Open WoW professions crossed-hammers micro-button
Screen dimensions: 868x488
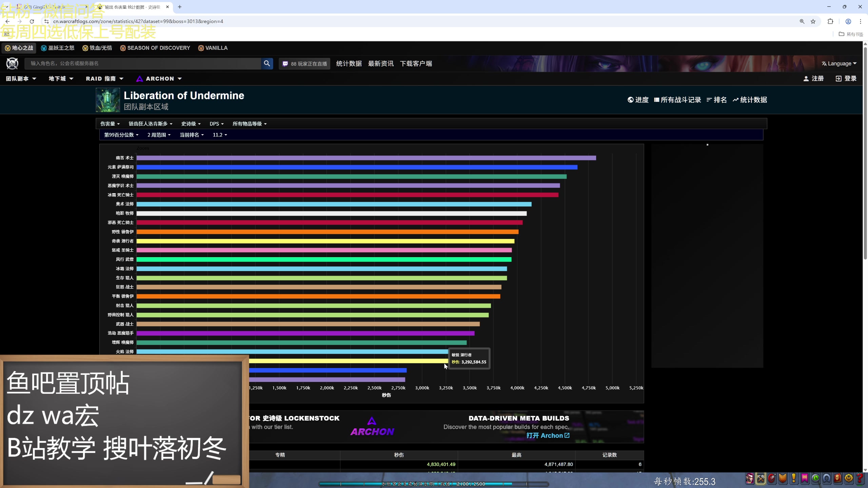pos(761,479)
